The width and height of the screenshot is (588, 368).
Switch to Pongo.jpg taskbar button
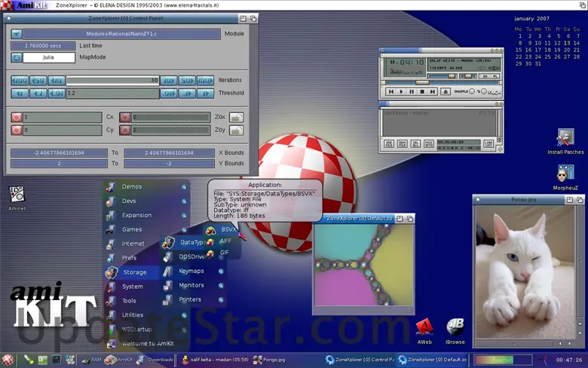tap(269, 360)
